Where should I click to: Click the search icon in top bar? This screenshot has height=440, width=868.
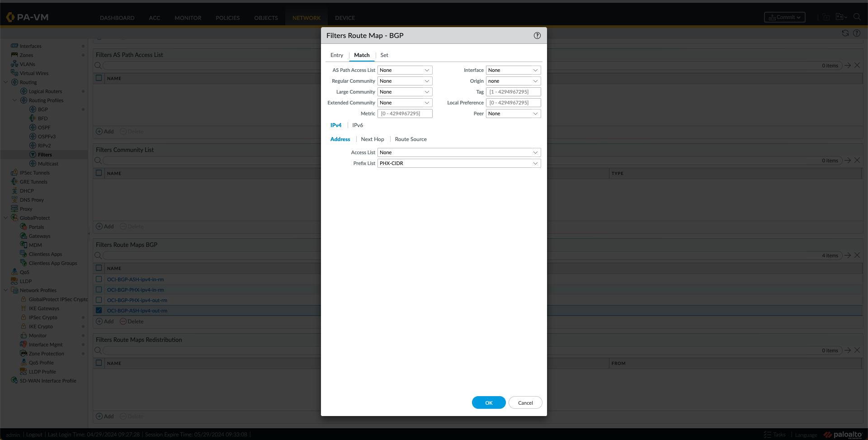857,17
